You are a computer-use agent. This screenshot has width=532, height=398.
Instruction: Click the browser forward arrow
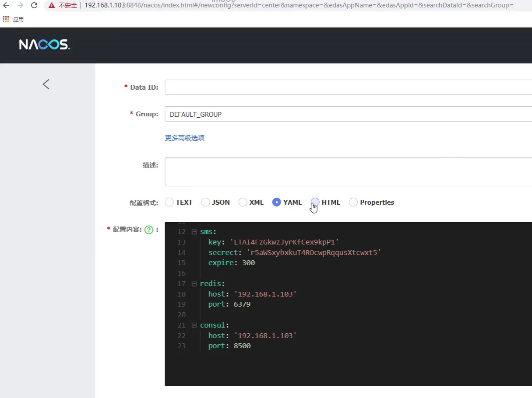pyautogui.click(x=20, y=6)
